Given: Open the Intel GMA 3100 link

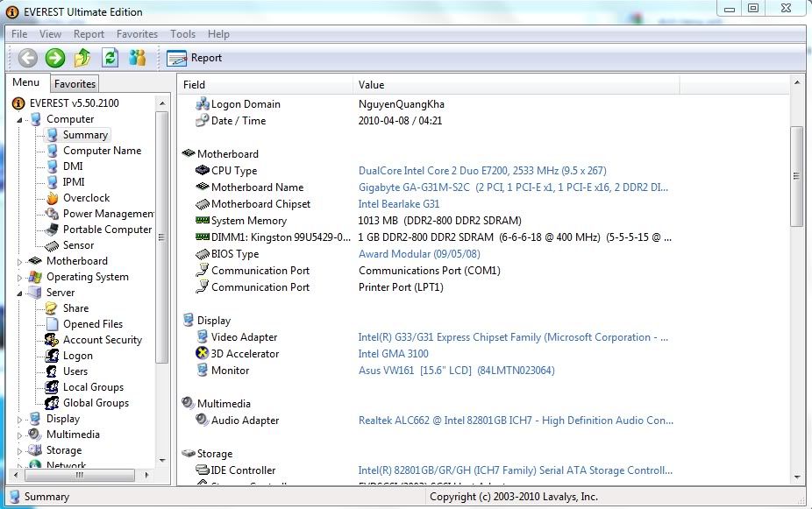Looking at the screenshot, I should (394, 354).
